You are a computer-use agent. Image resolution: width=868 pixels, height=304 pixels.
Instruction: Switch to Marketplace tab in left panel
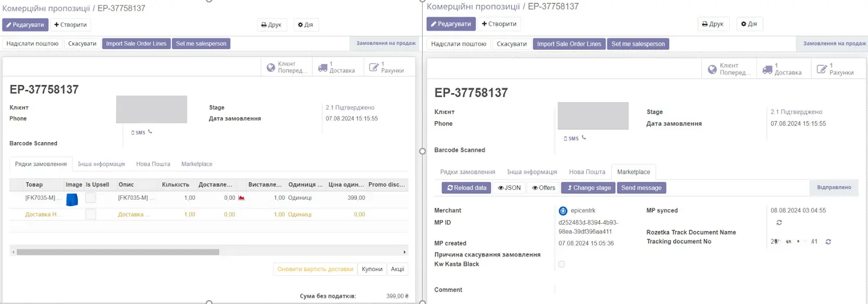tap(197, 164)
